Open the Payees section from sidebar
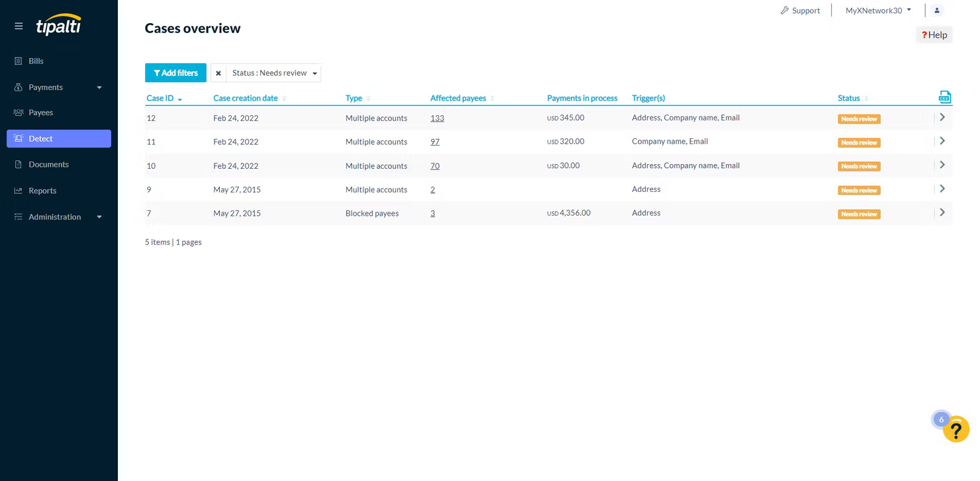The image size is (980, 481). click(40, 112)
